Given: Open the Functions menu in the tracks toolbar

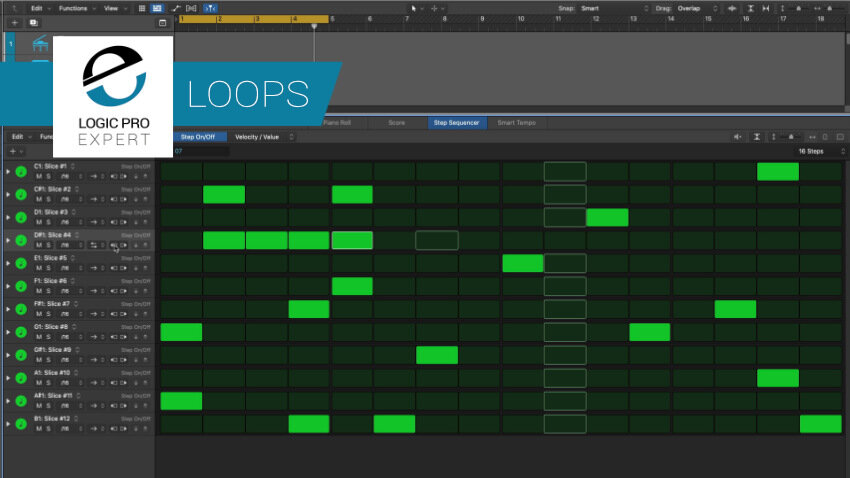Looking at the screenshot, I should click(x=76, y=8).
